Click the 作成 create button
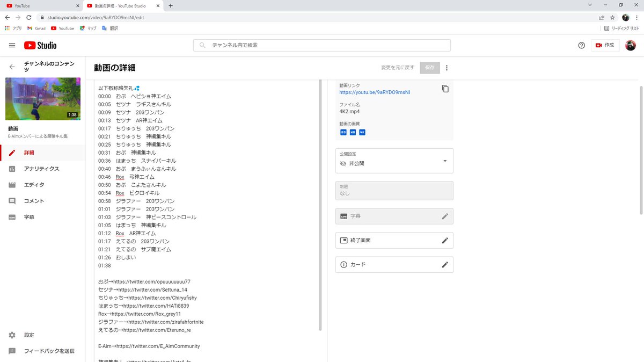The height and width of the screenshot is (362, 644). tap(605, 45)
